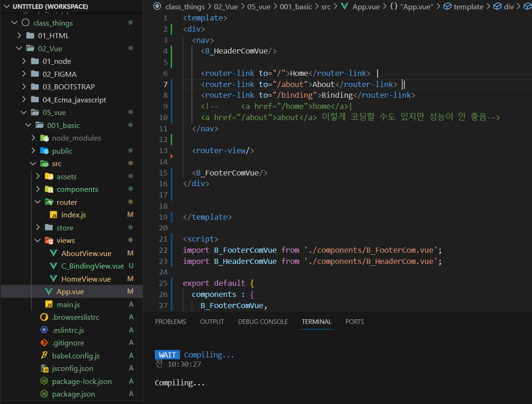The height and width of the screenshot is (404, 532).
Task: Expand the 02_FIGMA folder
Action: click(24, 74)
